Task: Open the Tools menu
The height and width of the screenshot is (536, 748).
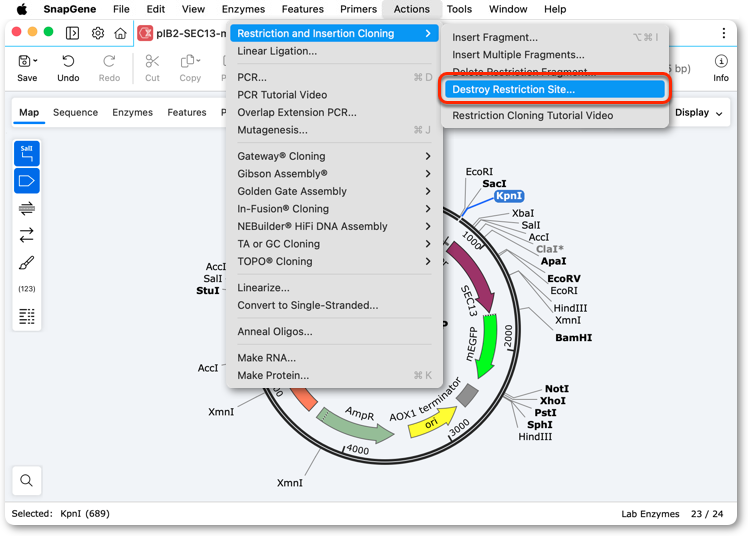Action: 459,9
